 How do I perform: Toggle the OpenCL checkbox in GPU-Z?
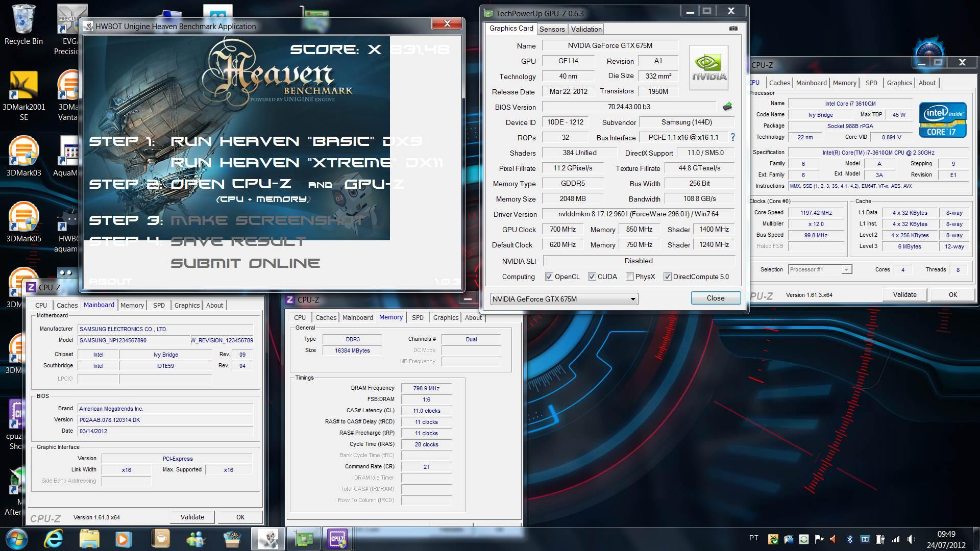click(x=549, y=277)
